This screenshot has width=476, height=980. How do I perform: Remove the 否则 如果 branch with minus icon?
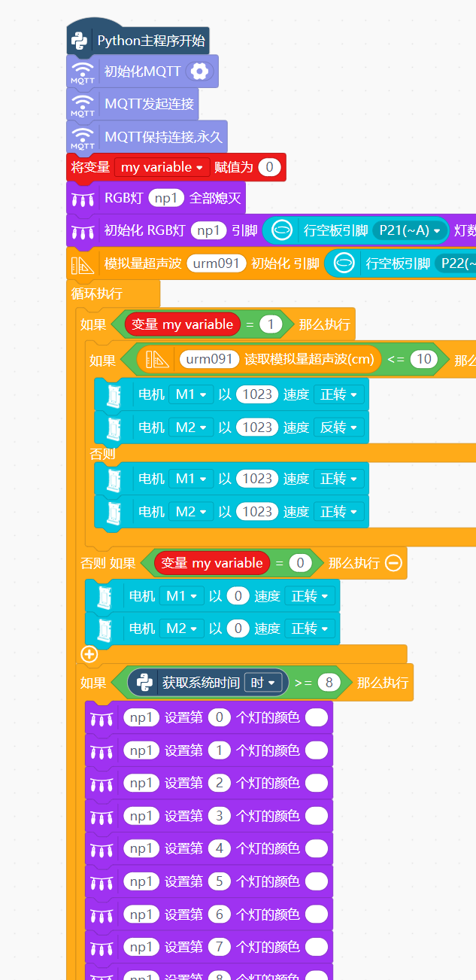(x=393, y=563)
